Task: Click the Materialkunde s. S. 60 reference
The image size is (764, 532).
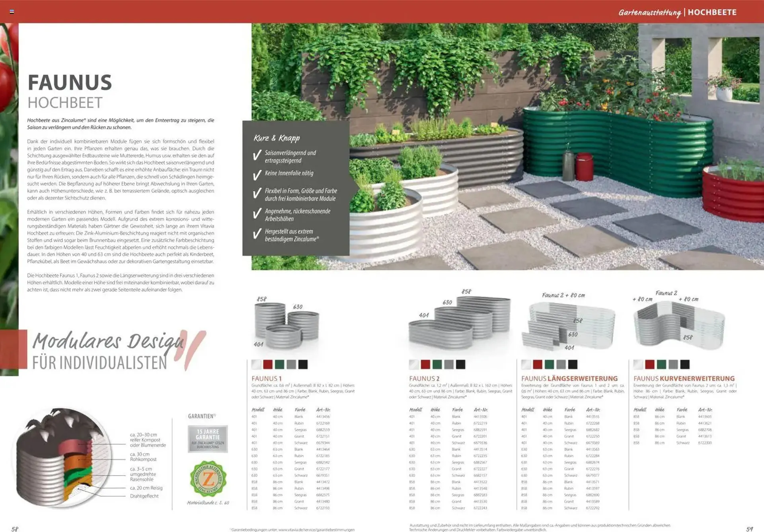Action: [x=208, y=503]
